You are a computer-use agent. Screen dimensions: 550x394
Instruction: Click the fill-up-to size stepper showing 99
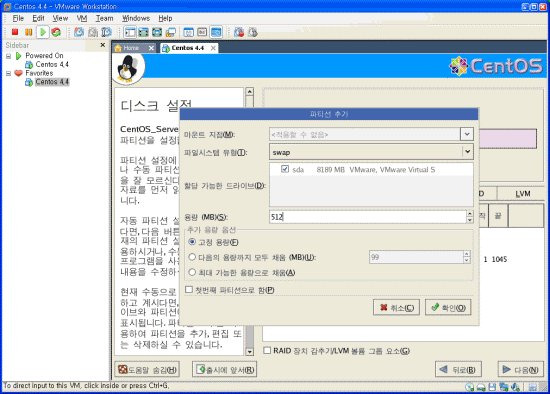[x=467, y=257]
